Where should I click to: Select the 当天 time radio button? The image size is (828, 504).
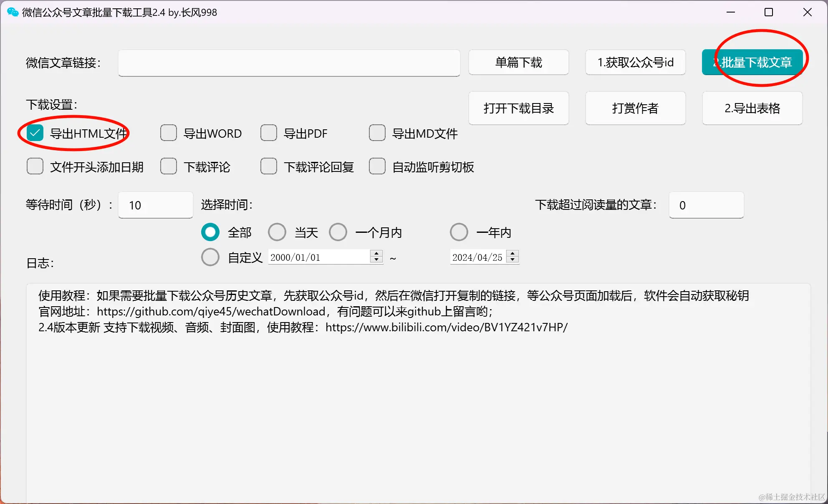click(x=277, y=232)
